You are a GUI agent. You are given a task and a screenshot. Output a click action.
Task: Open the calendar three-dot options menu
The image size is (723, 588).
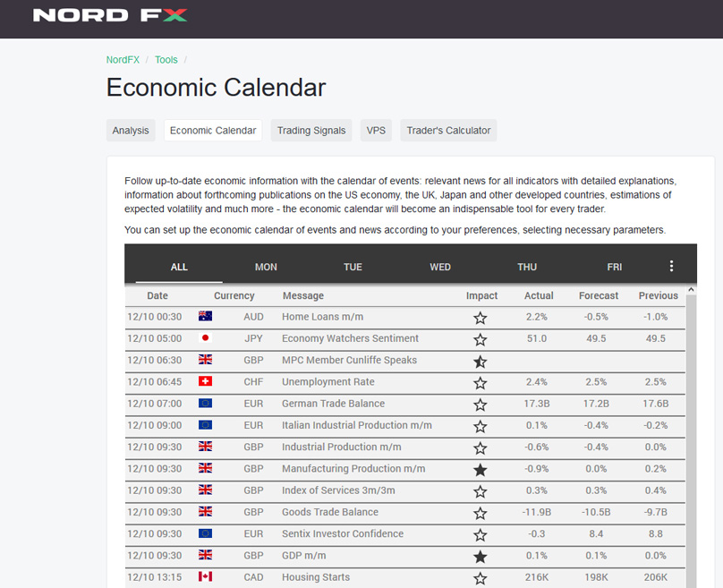[671, 266]
